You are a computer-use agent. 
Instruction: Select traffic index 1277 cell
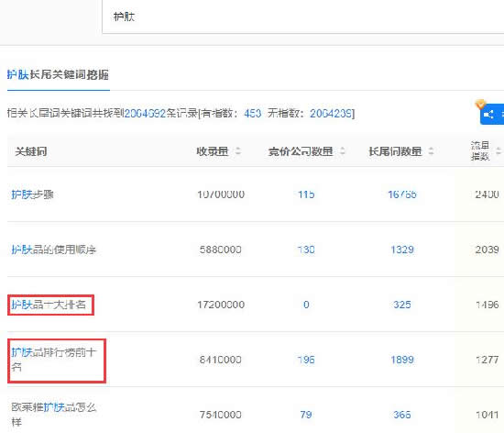coord(487,360)
